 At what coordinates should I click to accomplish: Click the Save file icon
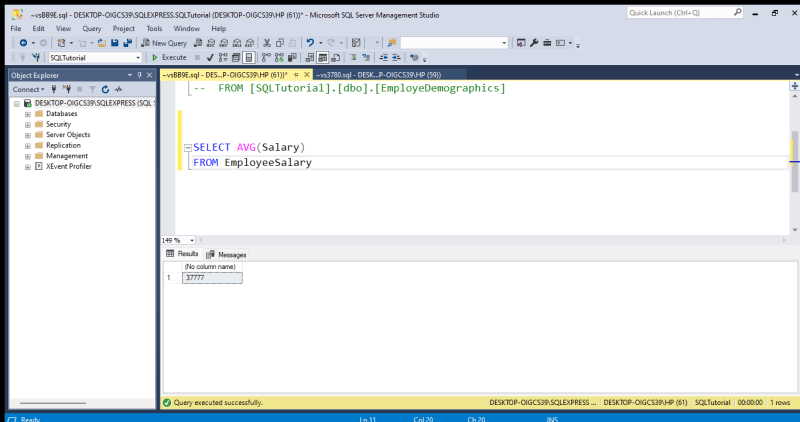[x=115, y=43]
